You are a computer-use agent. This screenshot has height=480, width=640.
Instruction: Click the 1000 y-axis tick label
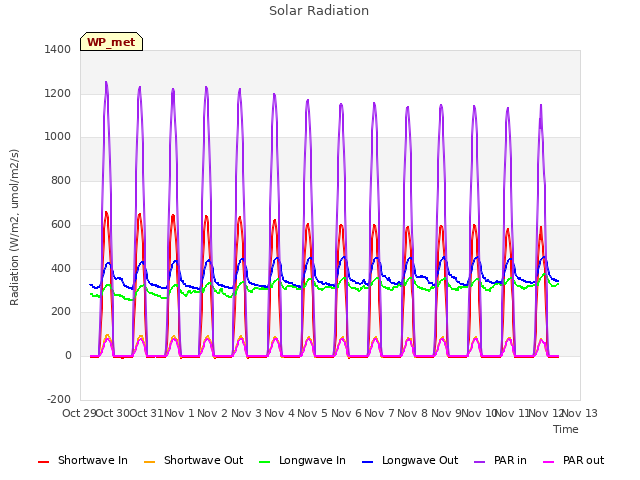tap(58, 137)
